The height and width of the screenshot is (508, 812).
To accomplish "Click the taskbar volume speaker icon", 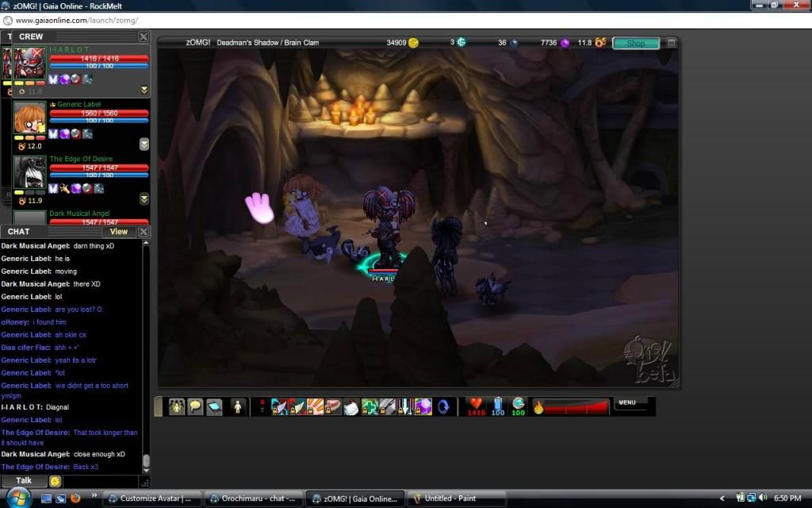I will pos(762,498).
